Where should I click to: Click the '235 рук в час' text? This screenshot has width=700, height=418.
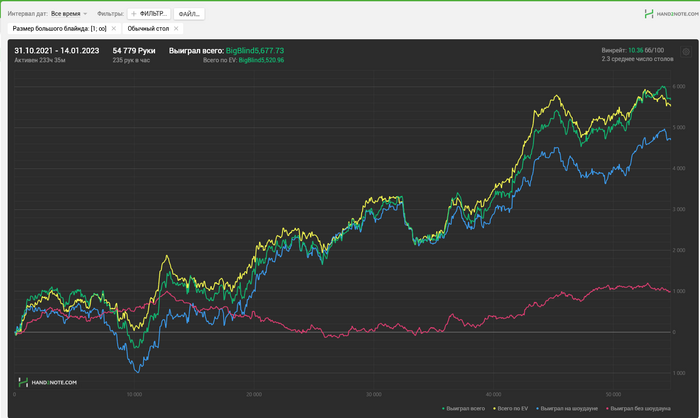pos(131,60)
